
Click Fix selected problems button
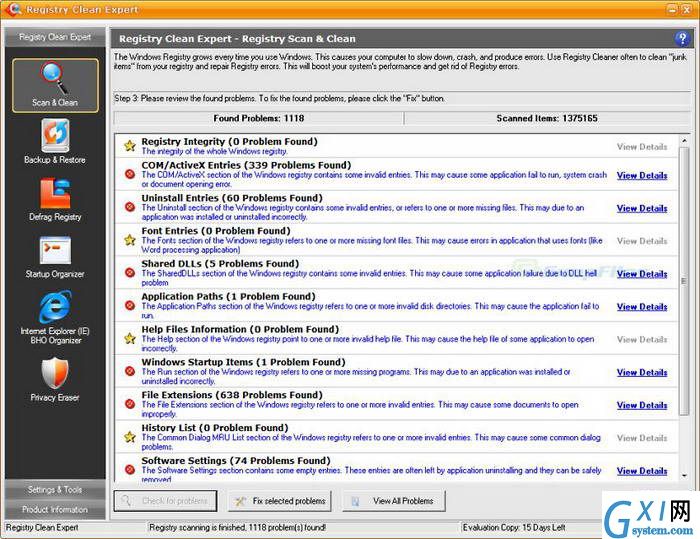tap(280, 501)
